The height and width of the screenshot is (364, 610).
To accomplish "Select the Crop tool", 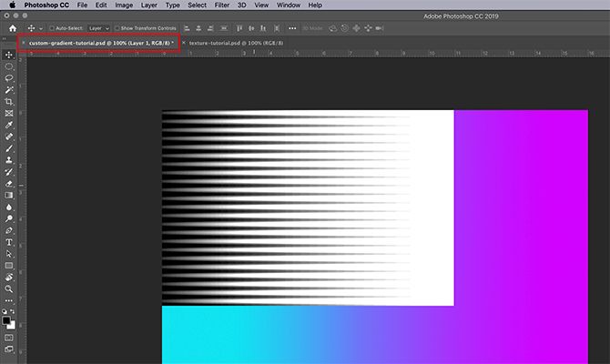I will 9,102.
